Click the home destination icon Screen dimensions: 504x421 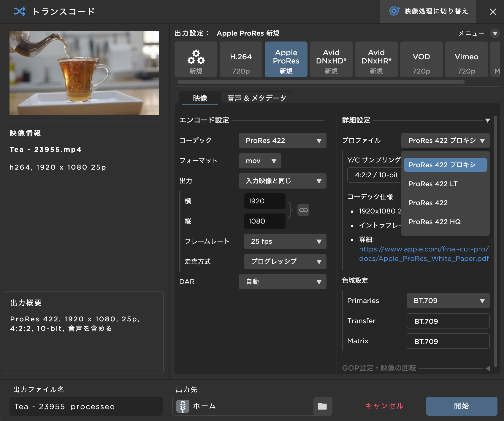pyautogui.click(x=183, y=406)
